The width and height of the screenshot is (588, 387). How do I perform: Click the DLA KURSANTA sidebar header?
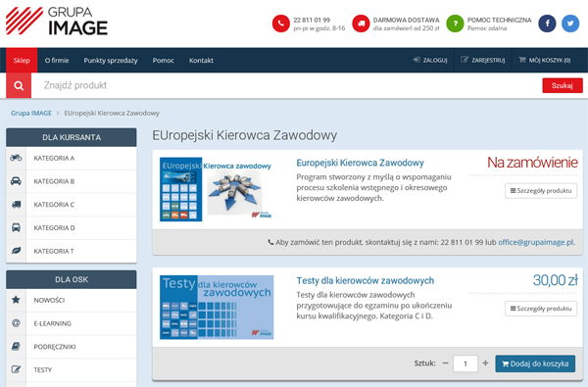click(72, 137)
